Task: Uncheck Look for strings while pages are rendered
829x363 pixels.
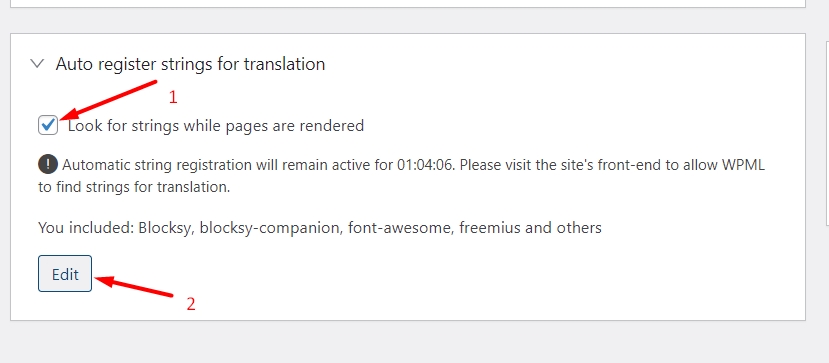Action: point(48,125)
